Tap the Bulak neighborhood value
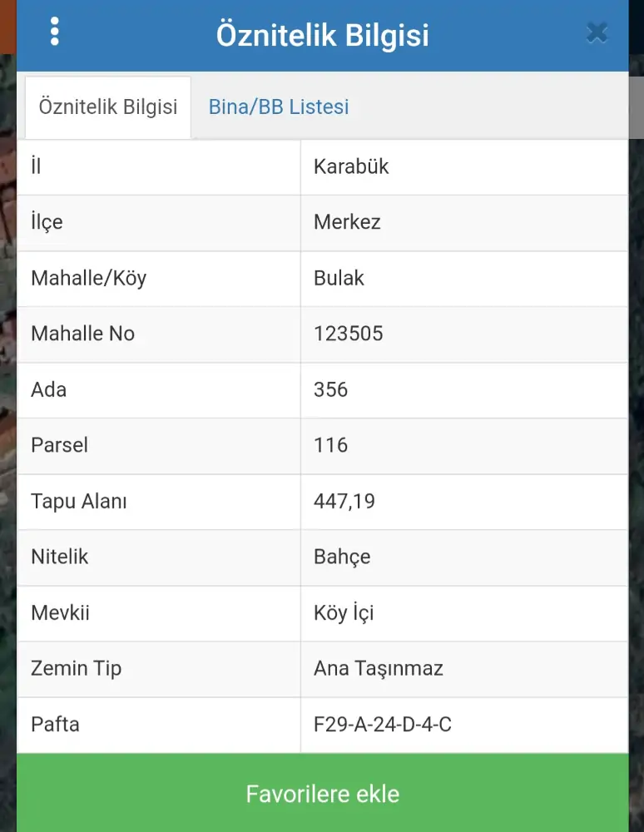 pos(339,278)
